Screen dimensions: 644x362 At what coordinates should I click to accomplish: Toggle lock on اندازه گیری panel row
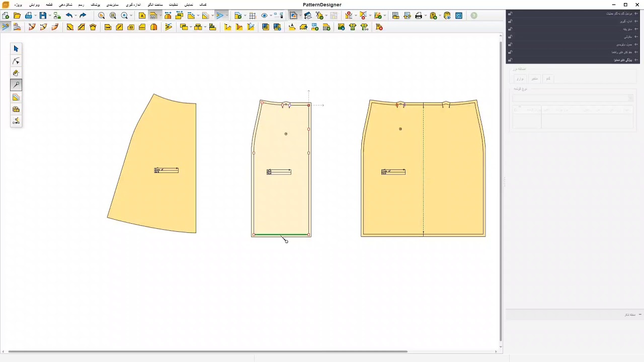point(510,21)
